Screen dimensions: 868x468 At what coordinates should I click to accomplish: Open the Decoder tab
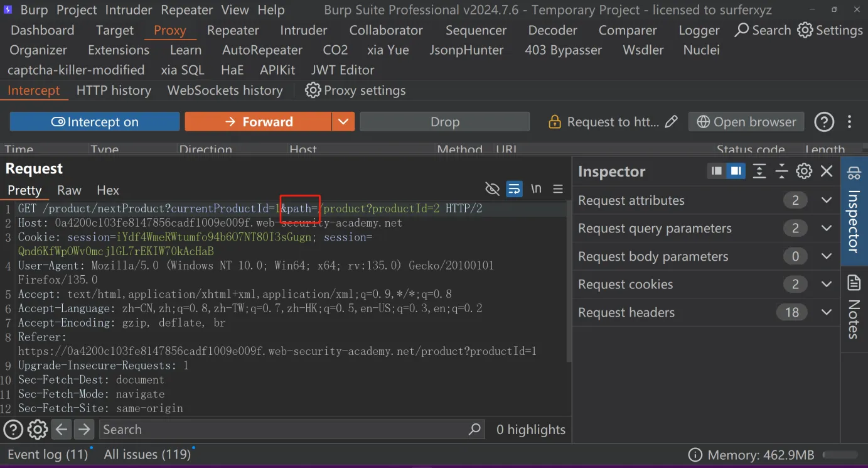point(552,30)
